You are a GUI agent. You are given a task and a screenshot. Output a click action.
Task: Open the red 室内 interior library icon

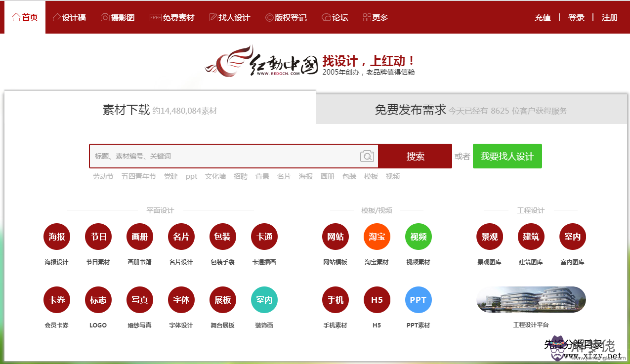pyautogui.click(x=573, y=237)
